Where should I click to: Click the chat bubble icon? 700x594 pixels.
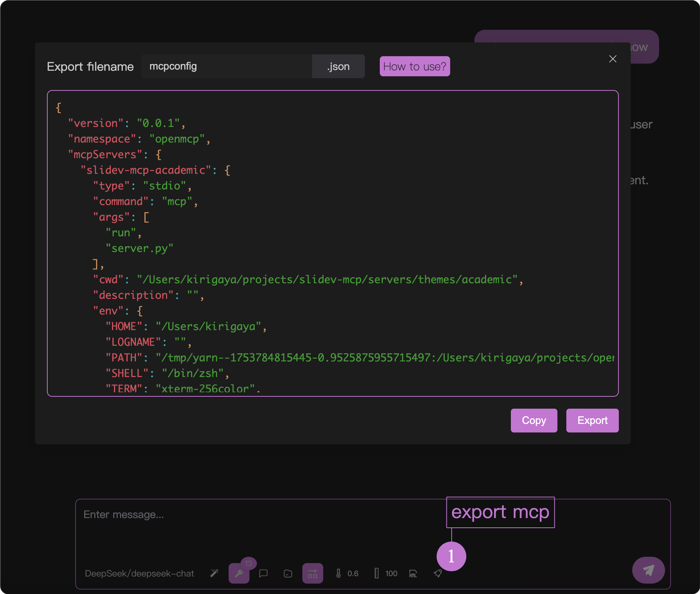(x=263, y=573)
